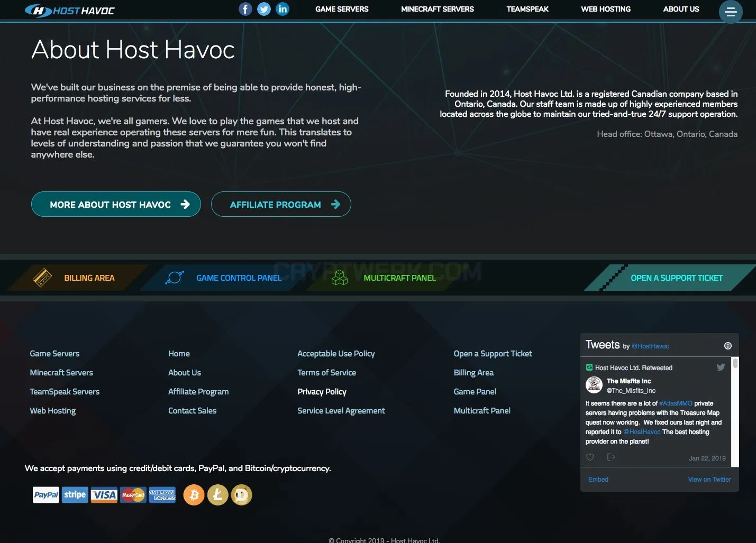Like the Misfits Inc tweet heart icon
This screenshot has width=756, height=543.
tap(590, 457)
